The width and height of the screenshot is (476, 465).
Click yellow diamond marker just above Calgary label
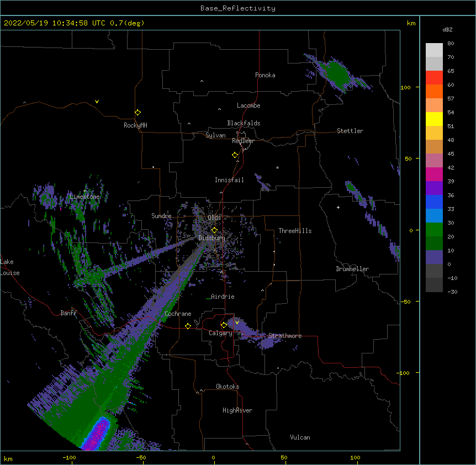pos(224,325)
